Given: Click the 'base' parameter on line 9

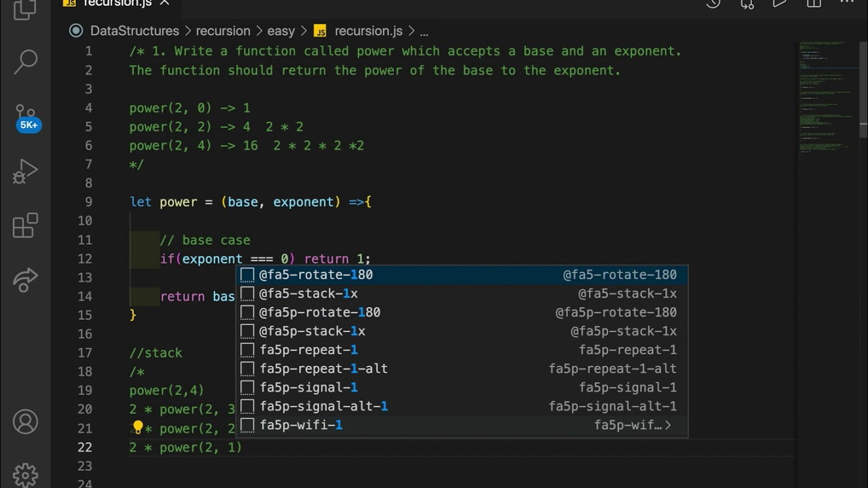Looking at the screenshot, I should click(x=243, y=202).
